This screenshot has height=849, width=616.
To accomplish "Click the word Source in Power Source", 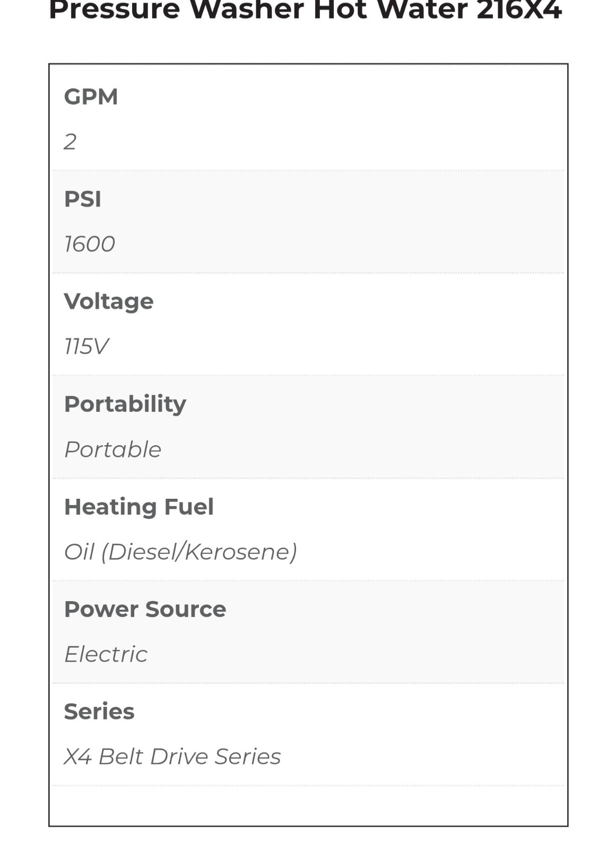I will point(186,609).
